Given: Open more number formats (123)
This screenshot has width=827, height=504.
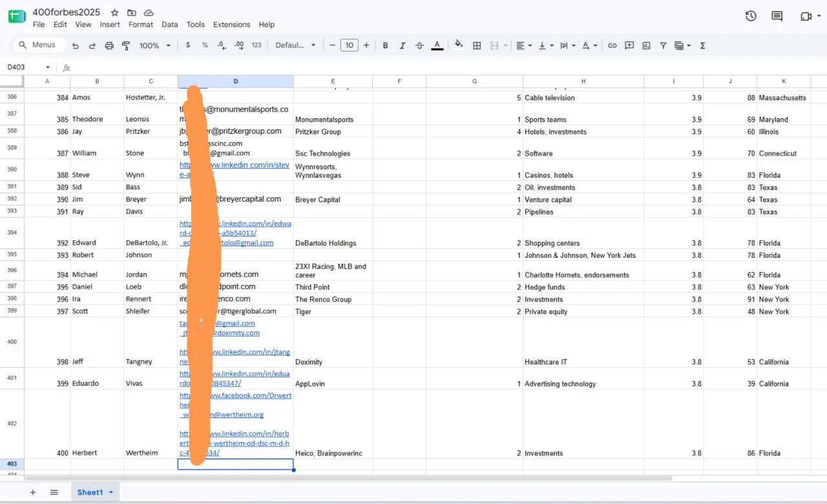Looking at the screenshot, I should tap(256, 45).
